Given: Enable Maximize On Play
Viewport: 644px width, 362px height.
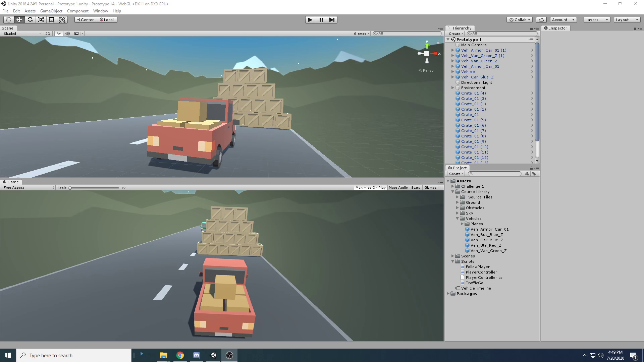Looking at the screenshot, I should tap(370, 188).
